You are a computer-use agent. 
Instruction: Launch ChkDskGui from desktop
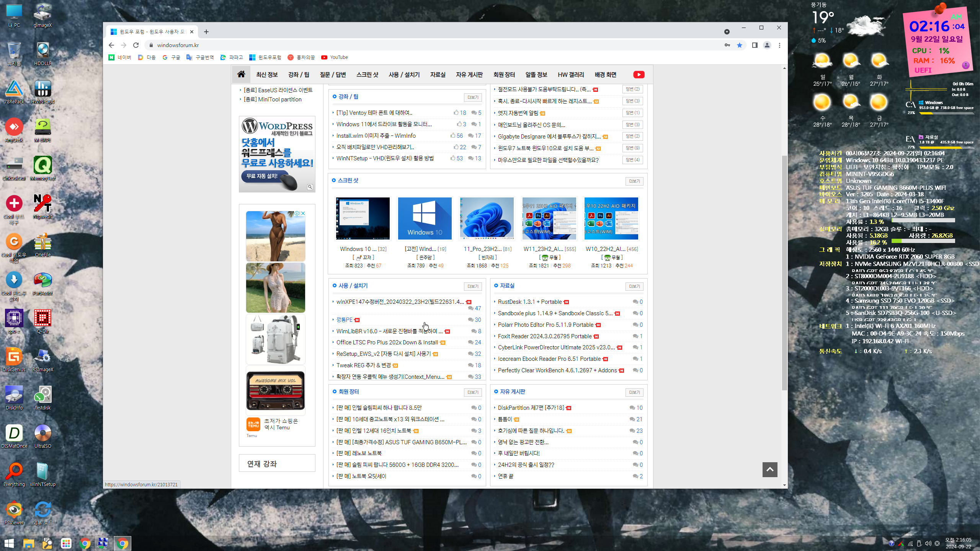14,168
